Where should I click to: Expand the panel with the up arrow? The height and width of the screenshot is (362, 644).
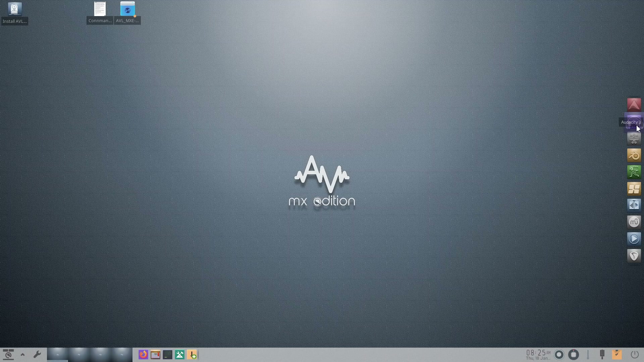pos(22,354)
